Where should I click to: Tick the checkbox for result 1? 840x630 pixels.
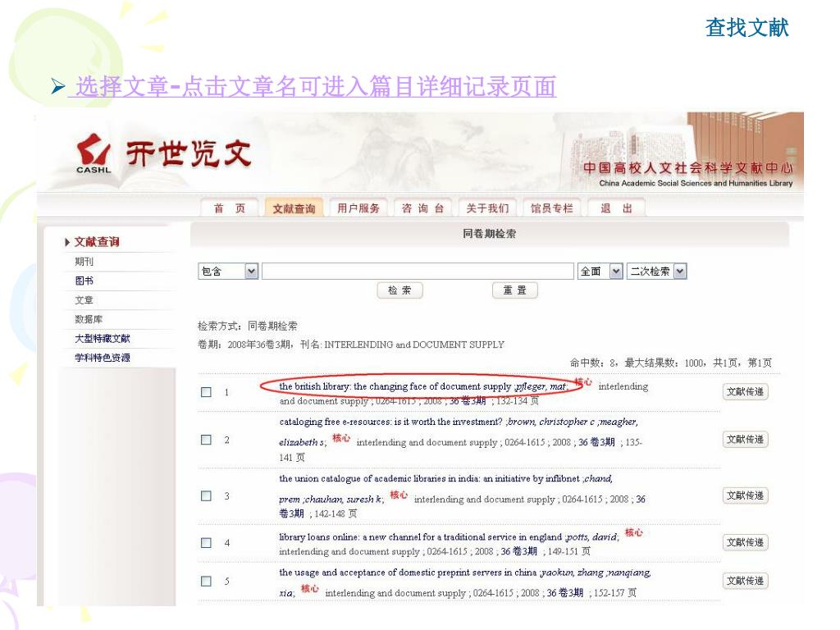point(206,392)
